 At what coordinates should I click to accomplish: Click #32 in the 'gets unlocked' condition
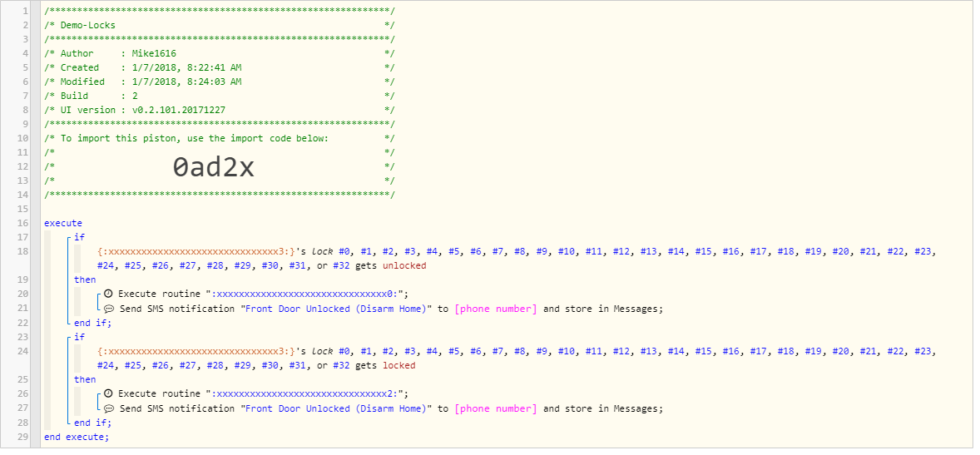coord(341,265)
